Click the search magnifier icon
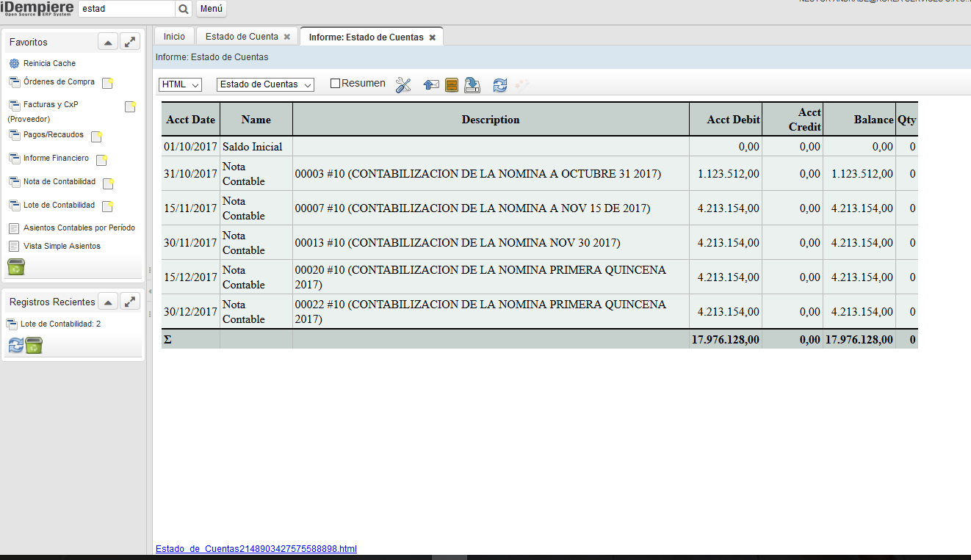 coord(184,10)
